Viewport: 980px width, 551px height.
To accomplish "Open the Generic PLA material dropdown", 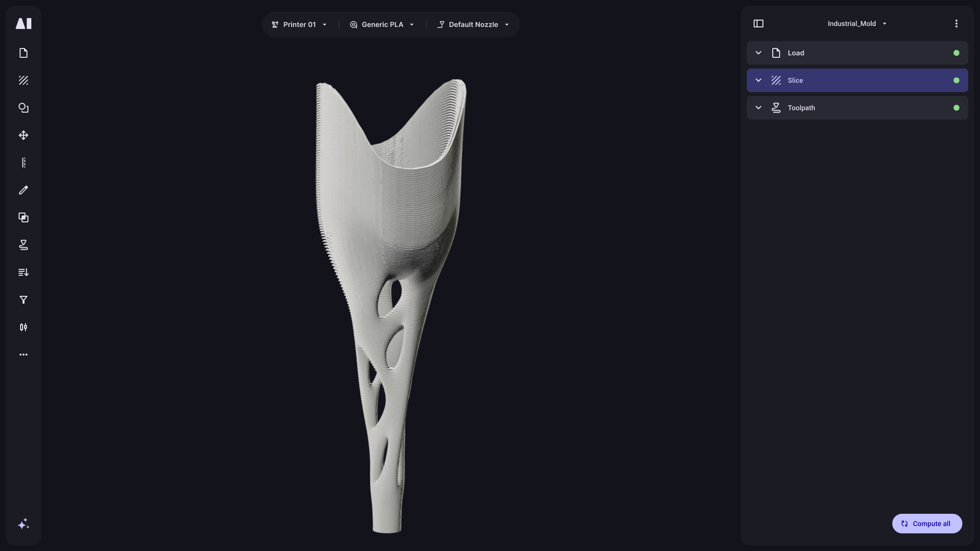I will pos(382,24).
